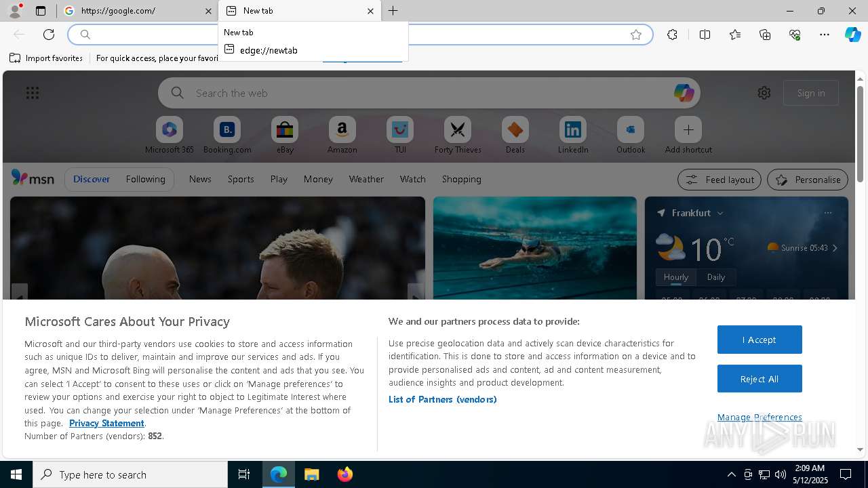Open the Weather section

[366, 179]
